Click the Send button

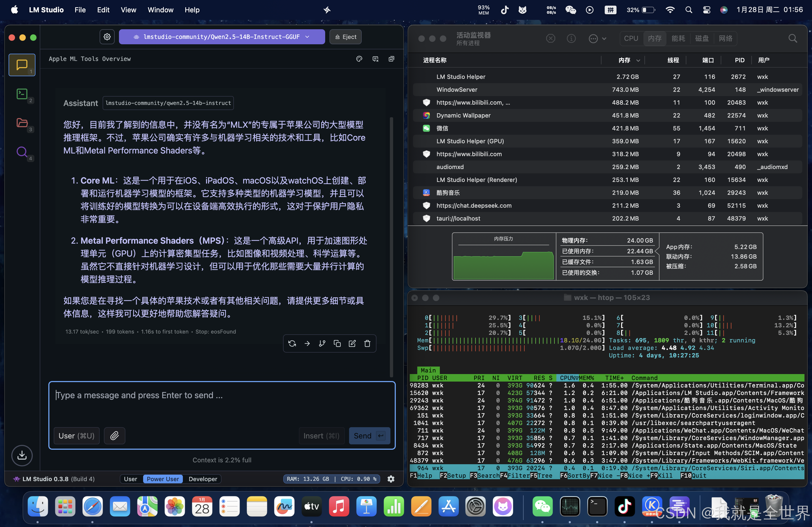tap(369, 436)
